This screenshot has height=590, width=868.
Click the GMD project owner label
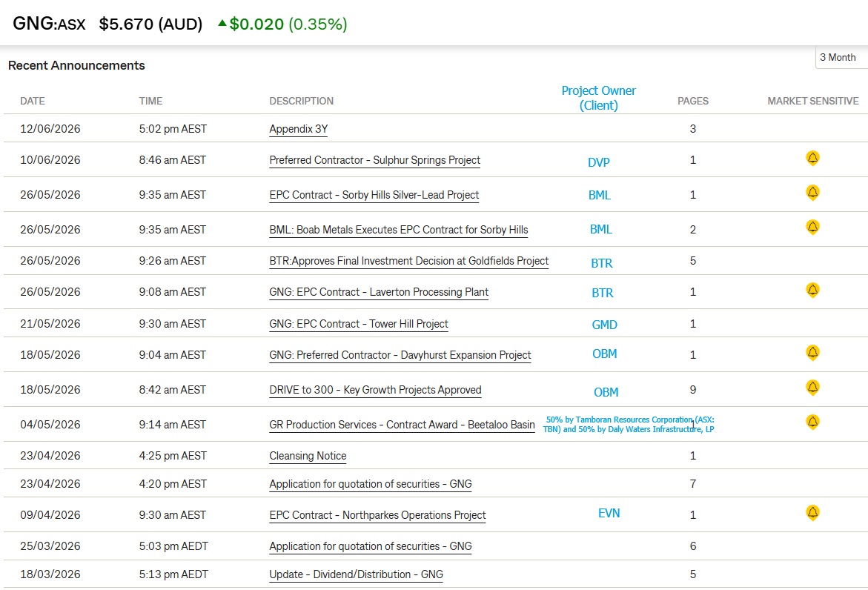[x=605, y=325]
